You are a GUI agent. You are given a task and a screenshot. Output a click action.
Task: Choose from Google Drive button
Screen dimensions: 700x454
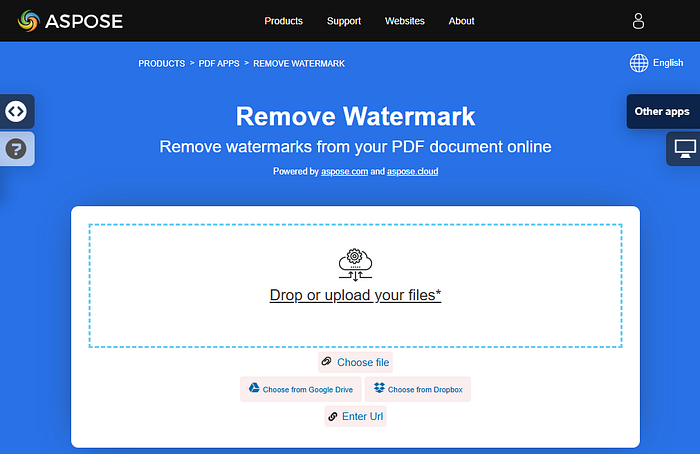click(x=300, y=389)
